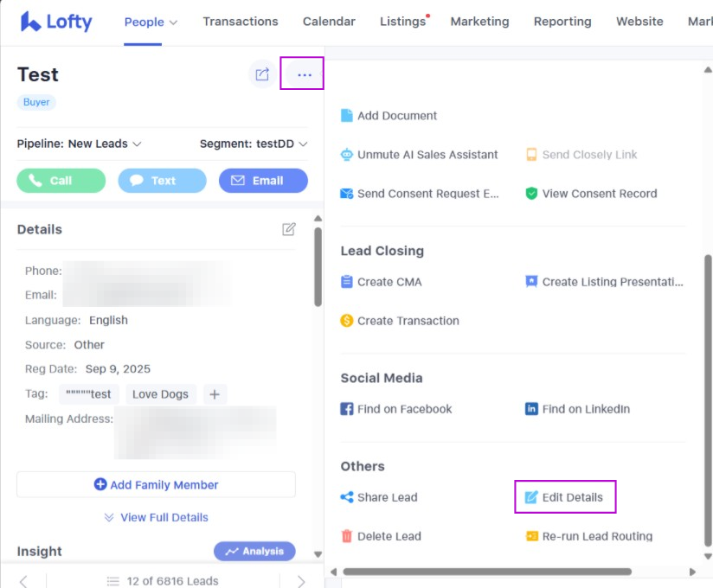Go to previous lead arrow
The image size is (713, 588).
[24, 581]
